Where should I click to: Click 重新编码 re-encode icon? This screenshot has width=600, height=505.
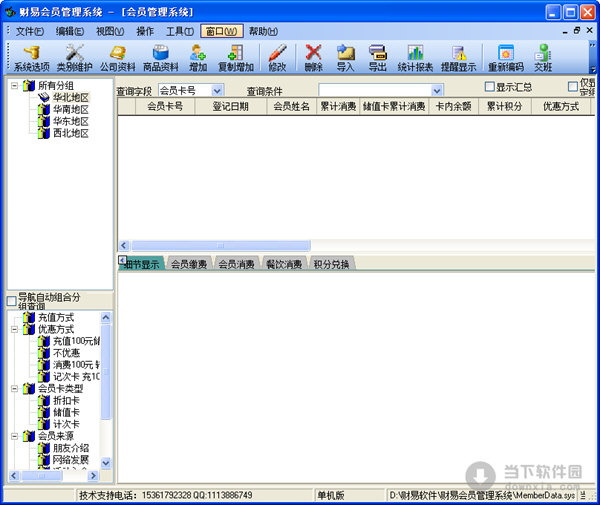506,58
